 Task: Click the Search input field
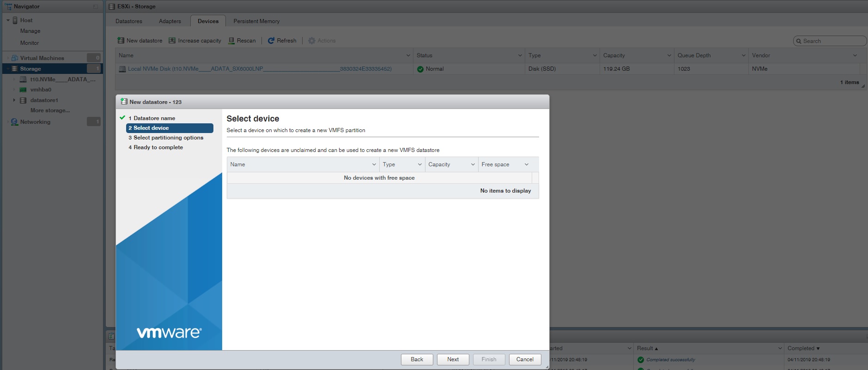point(830,41)
